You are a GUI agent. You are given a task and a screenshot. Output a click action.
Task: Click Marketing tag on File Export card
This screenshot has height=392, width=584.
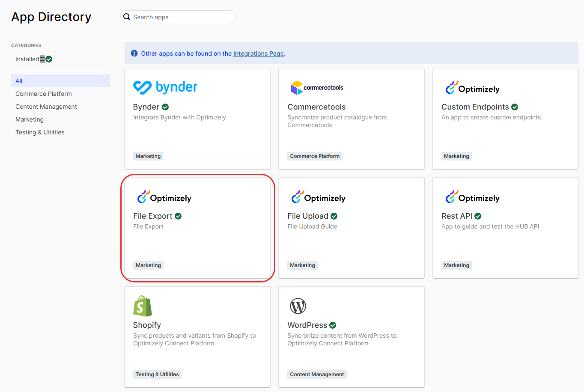(148, 265)
